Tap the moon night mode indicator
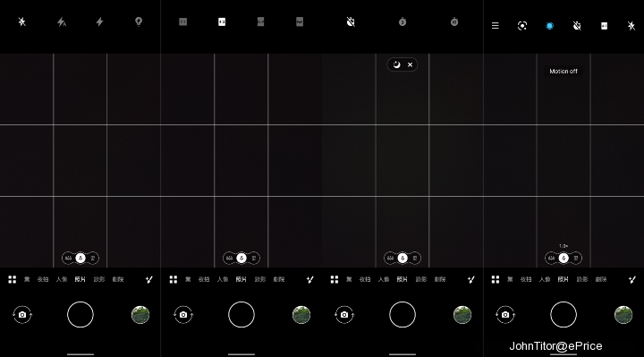The height and width of the screenshot is (357, 644). point(396,64)
